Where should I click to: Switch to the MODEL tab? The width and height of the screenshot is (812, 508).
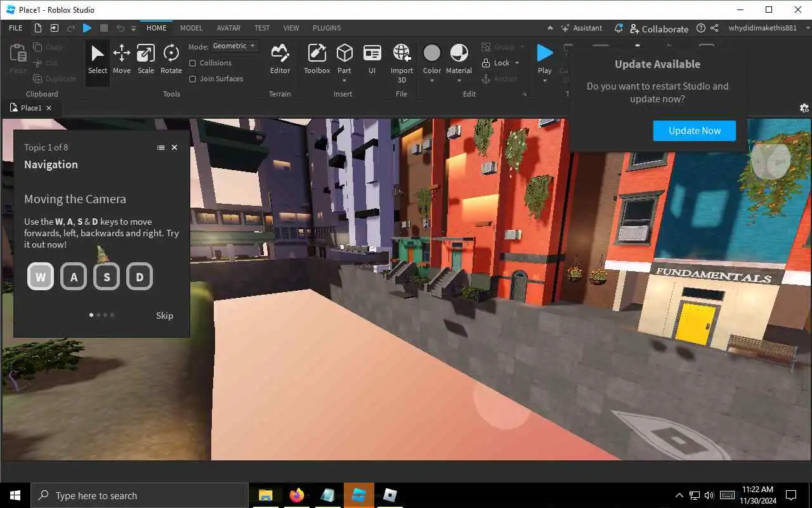click(x=191, y=28)
